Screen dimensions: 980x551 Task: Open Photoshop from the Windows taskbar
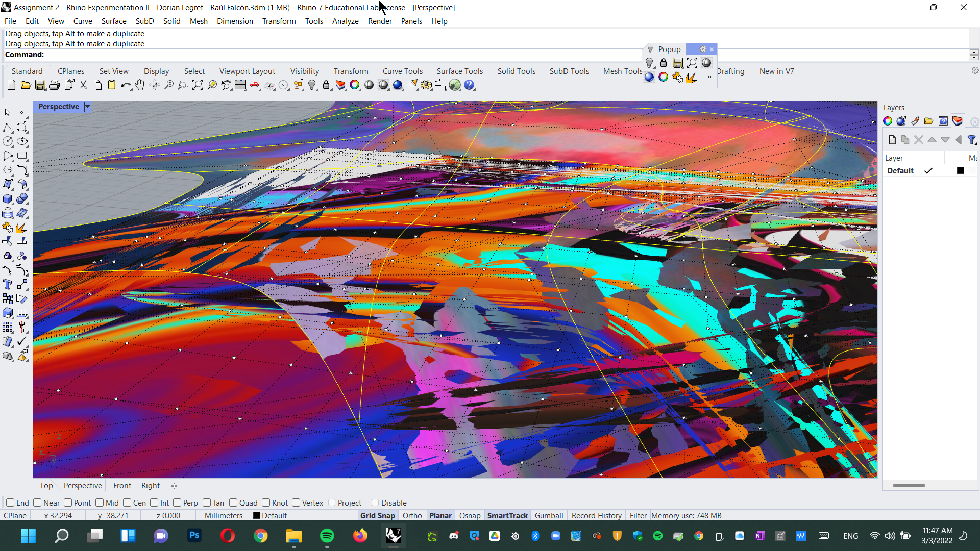coord(194,536)
